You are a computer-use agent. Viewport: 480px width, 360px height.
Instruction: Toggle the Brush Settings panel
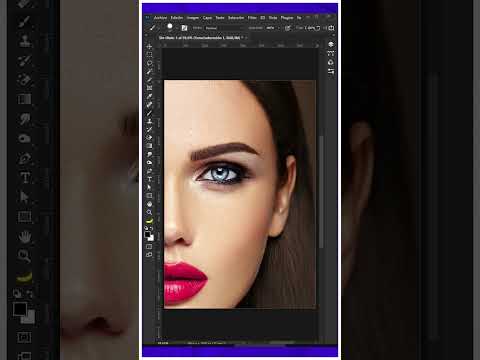click(184, 28)
